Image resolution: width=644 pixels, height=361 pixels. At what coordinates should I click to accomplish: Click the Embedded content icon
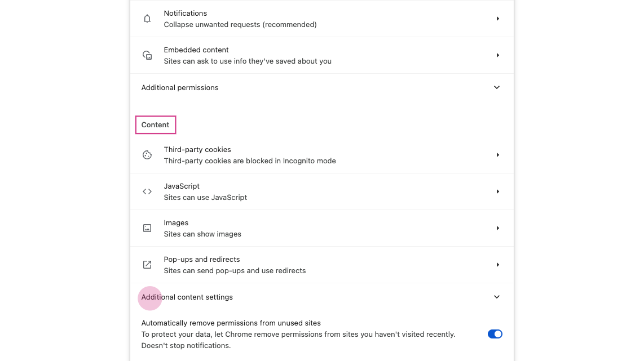click(147, 55)
